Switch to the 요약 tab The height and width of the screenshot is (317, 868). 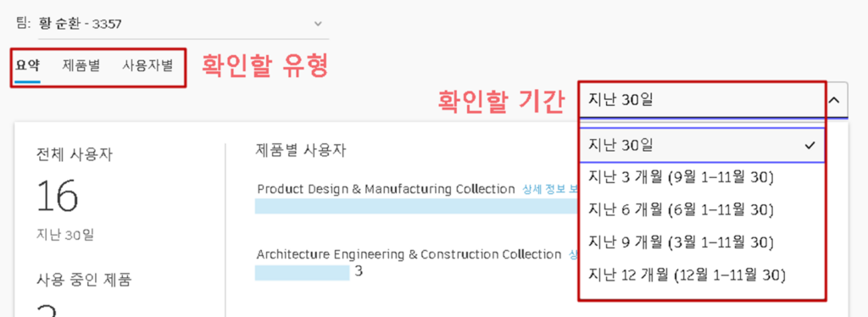point(27,66)
